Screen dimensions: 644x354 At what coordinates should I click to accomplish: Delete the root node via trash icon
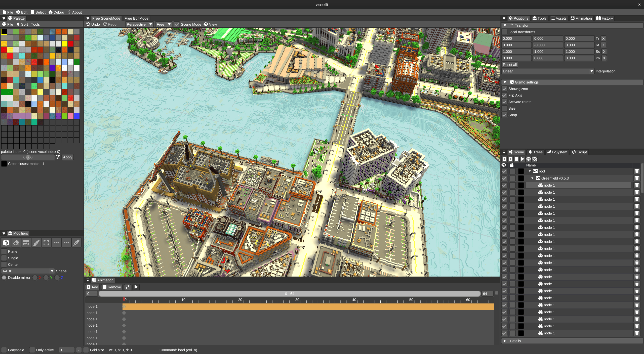(637, 171)
